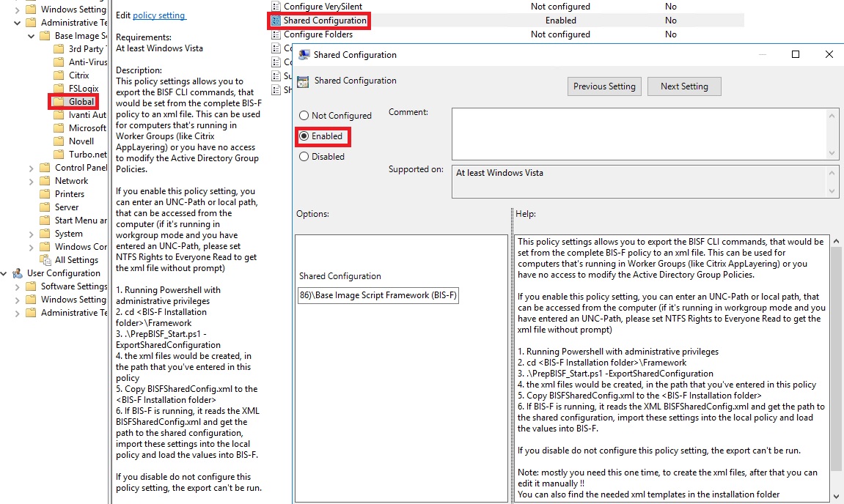Click the Shared Configuration path input field

(x=378, y=295)
